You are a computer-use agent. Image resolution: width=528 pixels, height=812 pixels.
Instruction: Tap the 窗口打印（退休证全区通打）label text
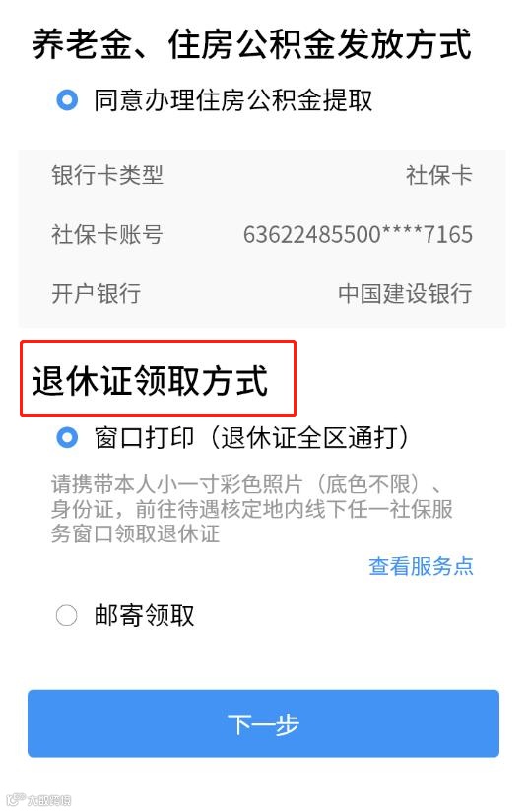[x=251, y=438]
